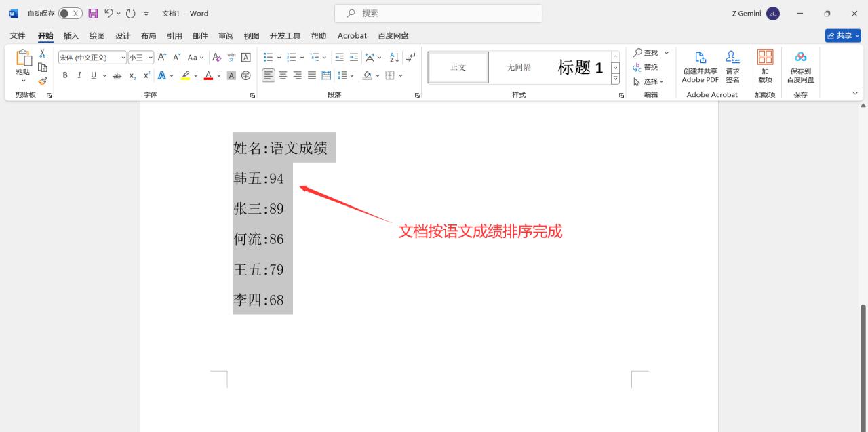Click the Share (共享) button
Image resolution: width=868 pixels, height=432 pixels.
pyautogui.click(x=843, y=35)
